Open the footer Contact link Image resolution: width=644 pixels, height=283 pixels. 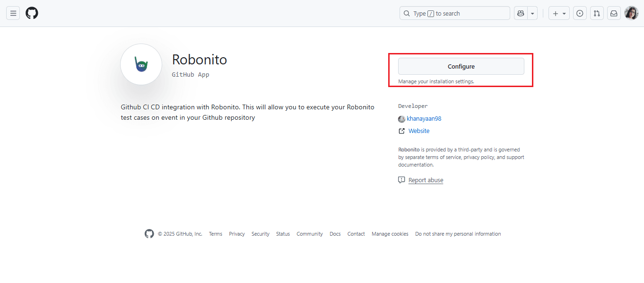point(356,234)
